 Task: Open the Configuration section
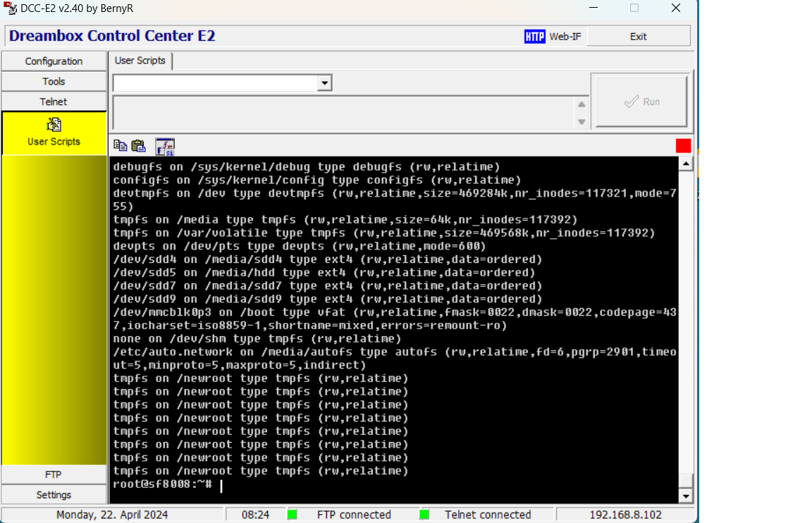[x=54, y=61]
